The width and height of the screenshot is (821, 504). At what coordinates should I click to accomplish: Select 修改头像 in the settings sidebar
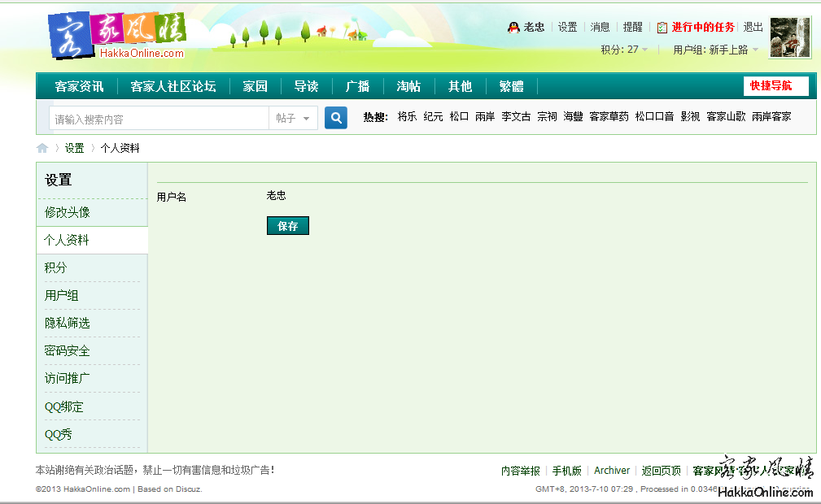click(68, 212)
